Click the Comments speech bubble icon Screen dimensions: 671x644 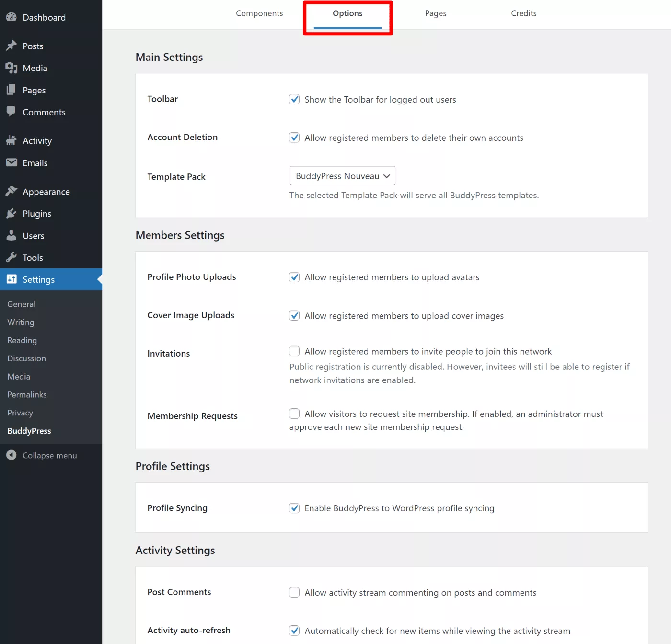click(x=12, y=112)
